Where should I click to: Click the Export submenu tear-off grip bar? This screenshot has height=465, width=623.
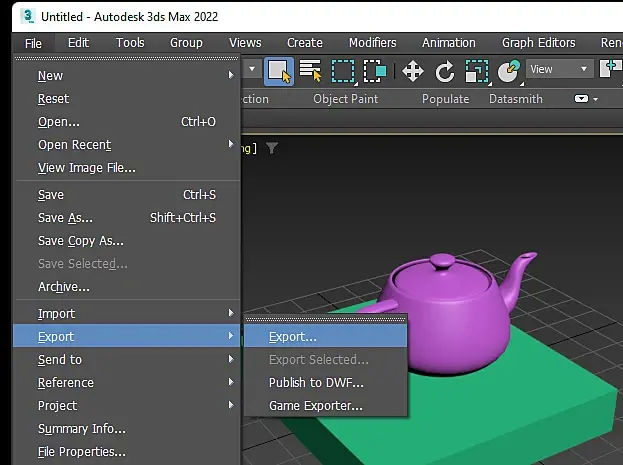pos(326,319)
